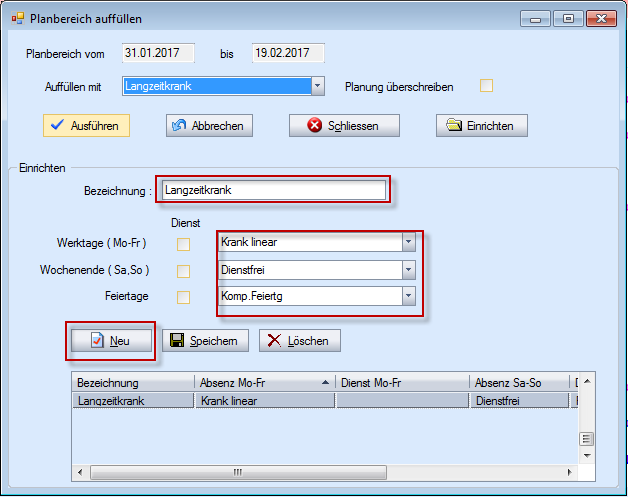
Task: Sort by Bezeichnung column header
Action: (133, 383)
